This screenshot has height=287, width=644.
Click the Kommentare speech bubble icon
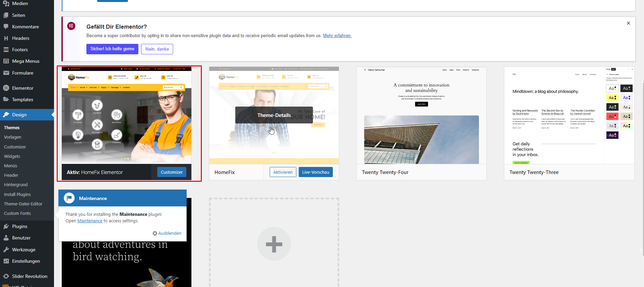[6, 27]
